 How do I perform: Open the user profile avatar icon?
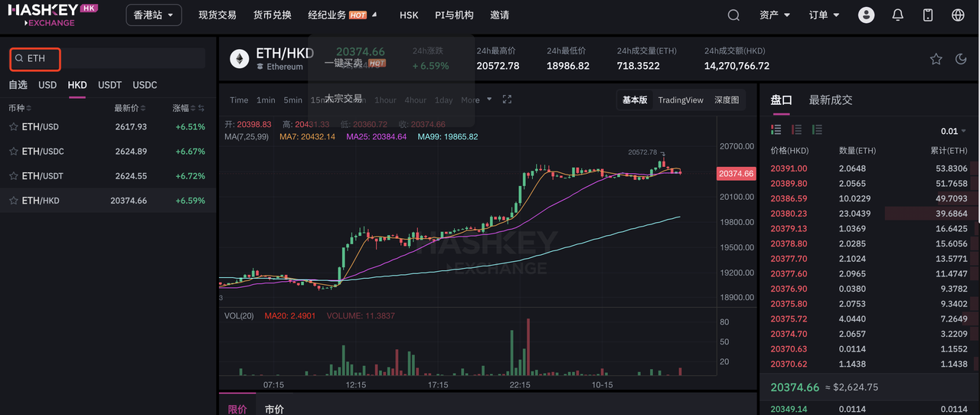tap(866, 15)
